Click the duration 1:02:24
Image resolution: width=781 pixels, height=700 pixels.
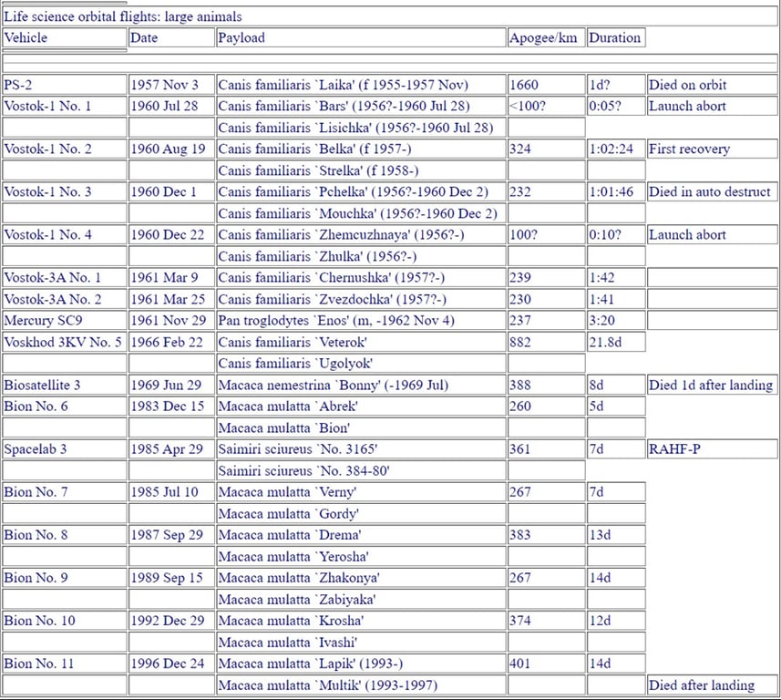616,149
